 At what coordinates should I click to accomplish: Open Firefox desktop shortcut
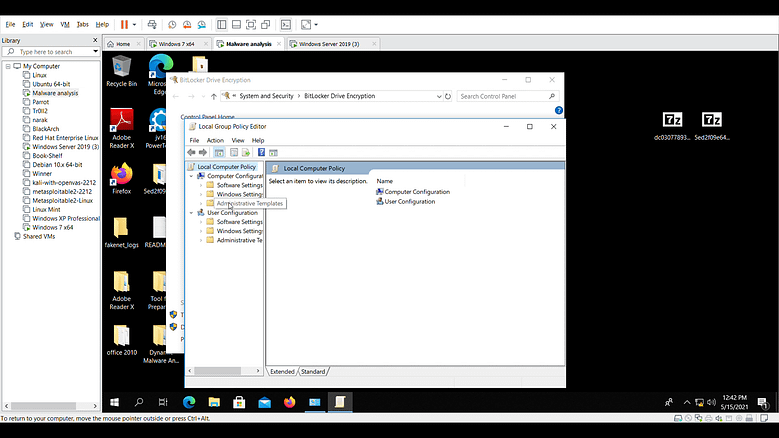pos(121,178)
